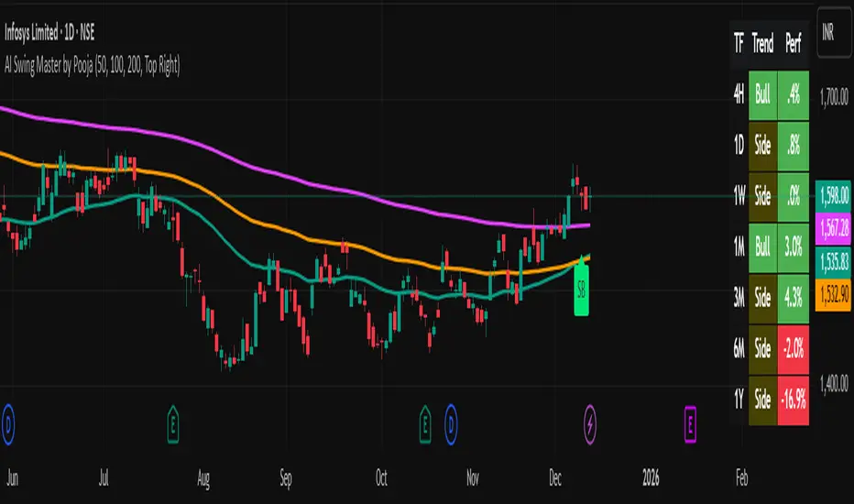The height and width of the screenshot is (504, 854).
Task: Click the Side trend cell in 1Y row
Action: (x=763, y=400)
